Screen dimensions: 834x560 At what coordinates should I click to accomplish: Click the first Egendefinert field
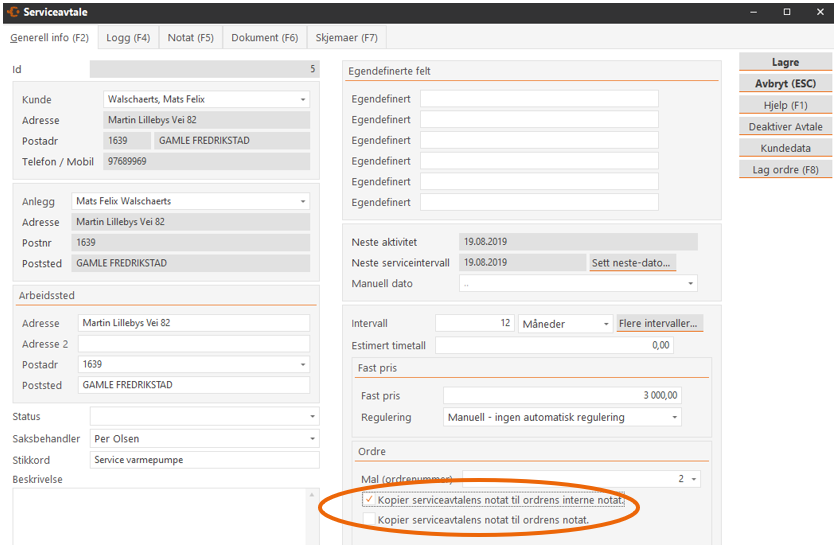click(539, 99)
